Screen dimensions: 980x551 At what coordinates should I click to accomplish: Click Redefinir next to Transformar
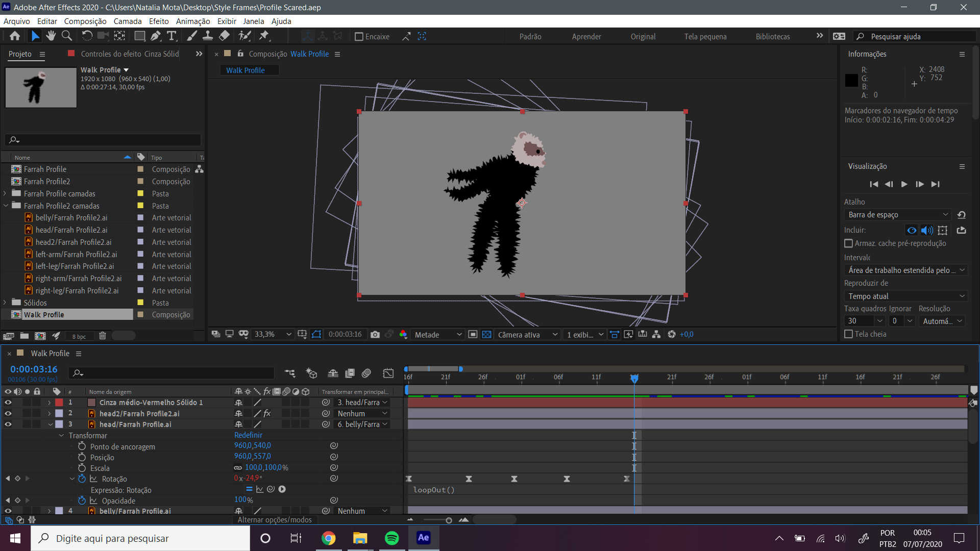[x=248, y=435]
